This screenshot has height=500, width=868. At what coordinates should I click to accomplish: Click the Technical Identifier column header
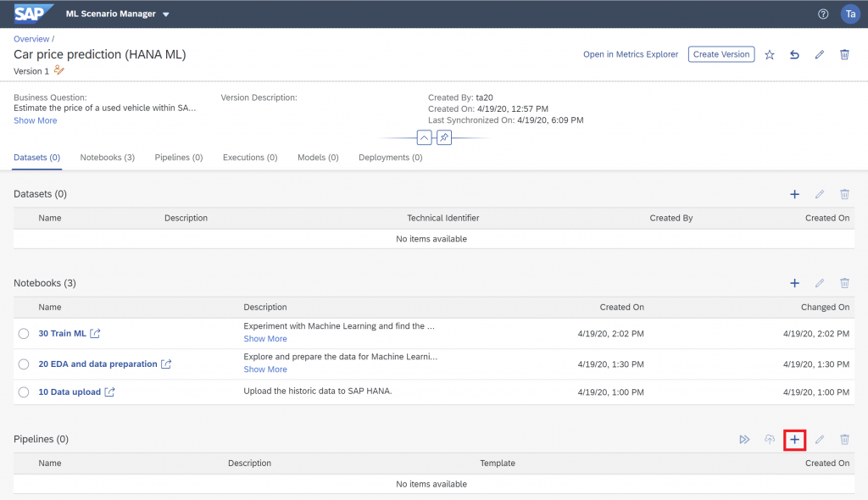443,218
